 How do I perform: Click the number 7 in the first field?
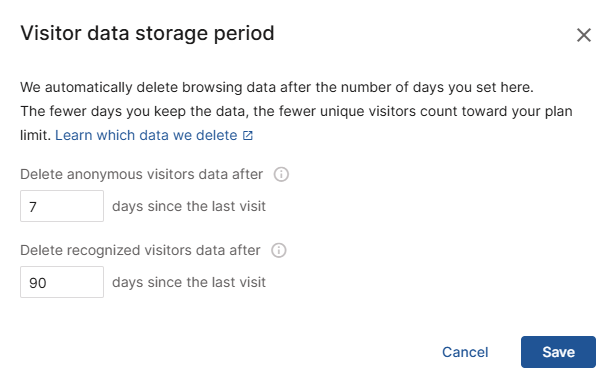(x=33, y=206)
